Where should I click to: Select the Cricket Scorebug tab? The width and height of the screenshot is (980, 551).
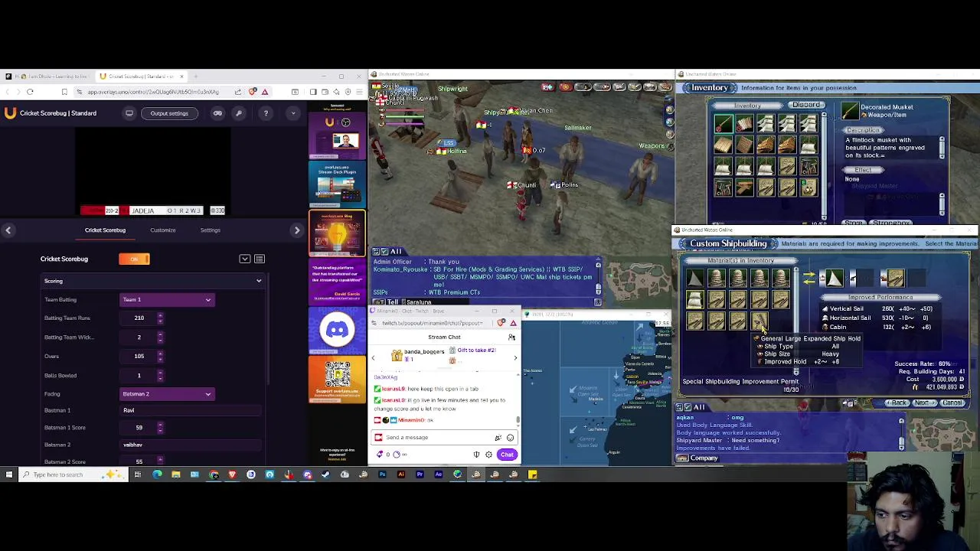(105, 230)
